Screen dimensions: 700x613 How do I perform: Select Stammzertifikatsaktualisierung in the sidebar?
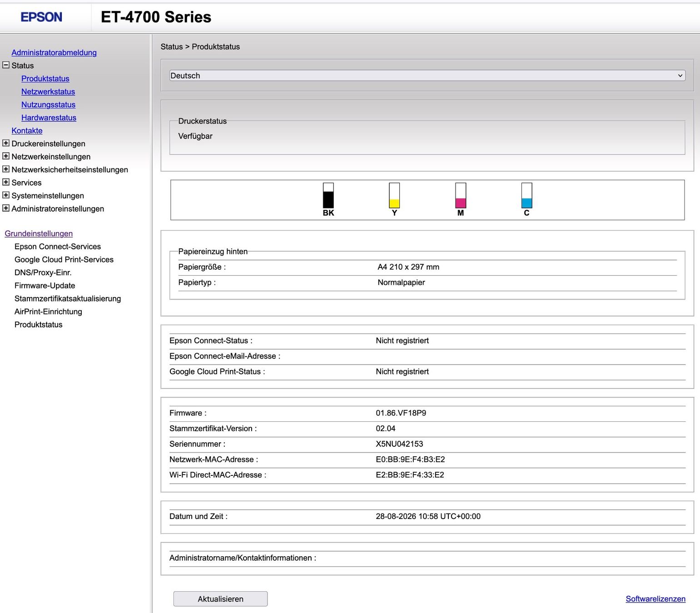pos(68,299)
